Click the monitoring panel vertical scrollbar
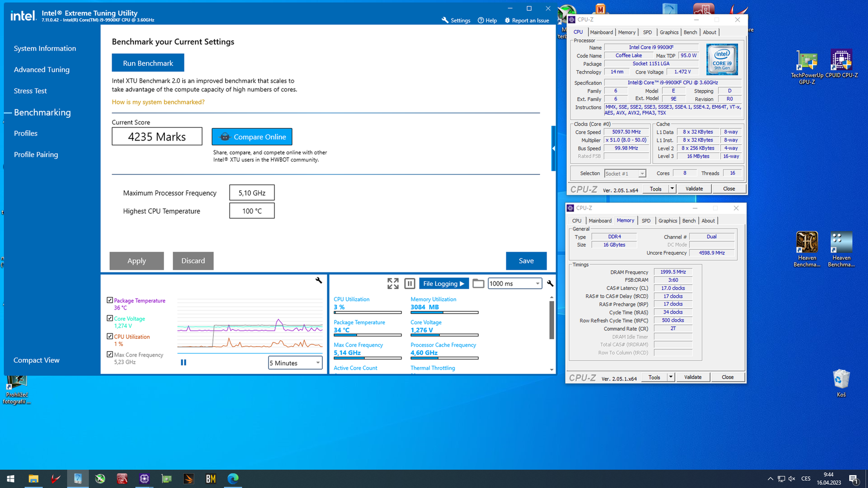This screenshot has height=488, width=868. pyautogui.click(x=552, y=320)
